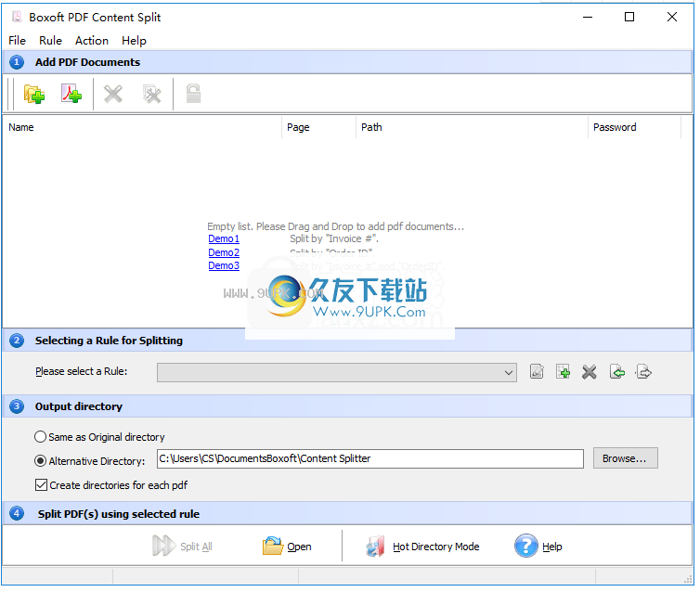This screenshot has height=592, width=700.
Task: Click the Name column header
Action: [x=142, y=127]
